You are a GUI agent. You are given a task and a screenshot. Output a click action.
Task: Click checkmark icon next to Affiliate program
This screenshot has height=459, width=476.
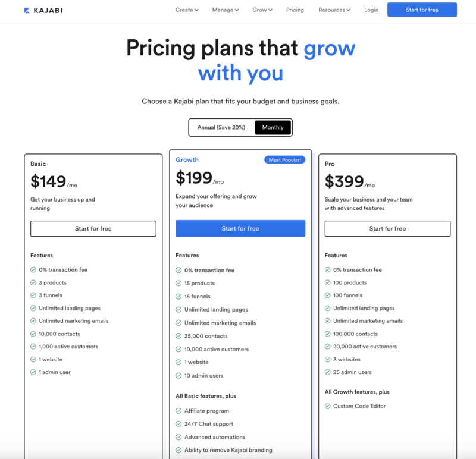(178, 411)
